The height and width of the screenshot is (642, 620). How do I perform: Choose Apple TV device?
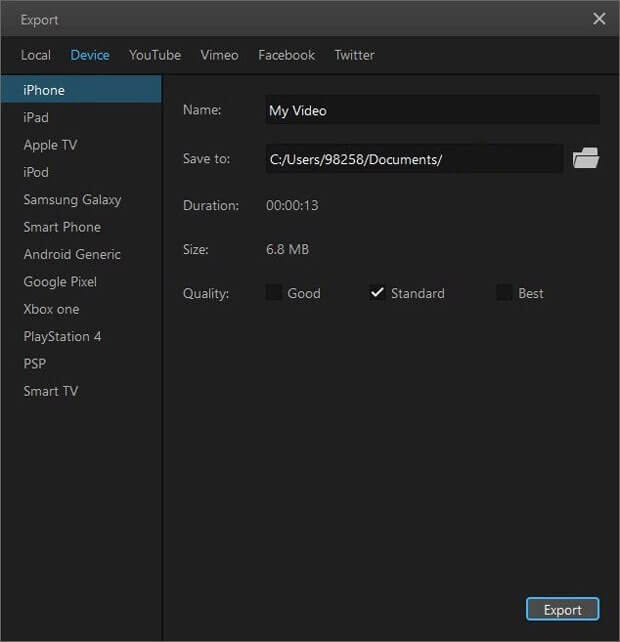(81, 145)
